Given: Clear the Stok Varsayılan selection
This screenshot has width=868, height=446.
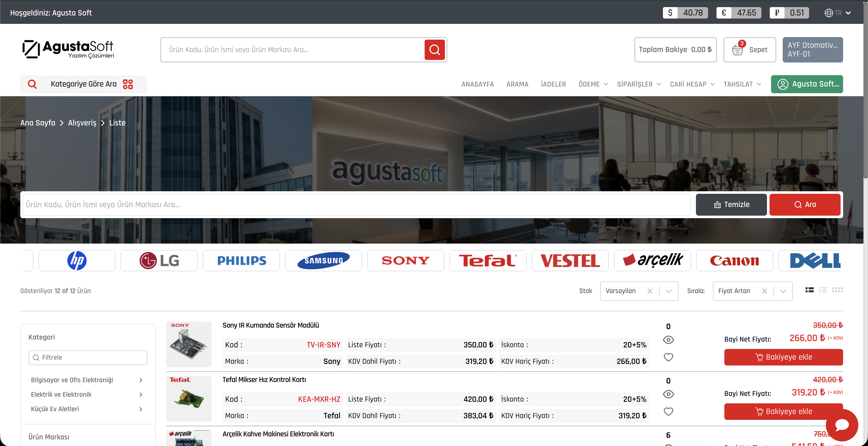Looking at the screenshot, I should [650, 291].
